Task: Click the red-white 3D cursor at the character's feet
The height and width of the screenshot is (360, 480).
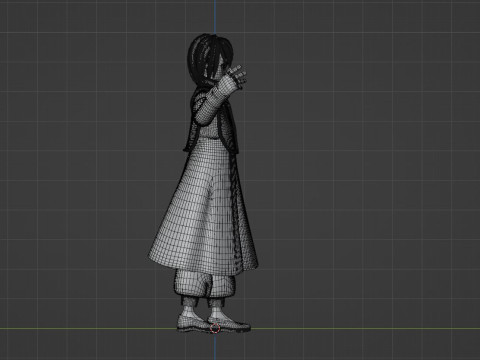Action: (215, 328)
